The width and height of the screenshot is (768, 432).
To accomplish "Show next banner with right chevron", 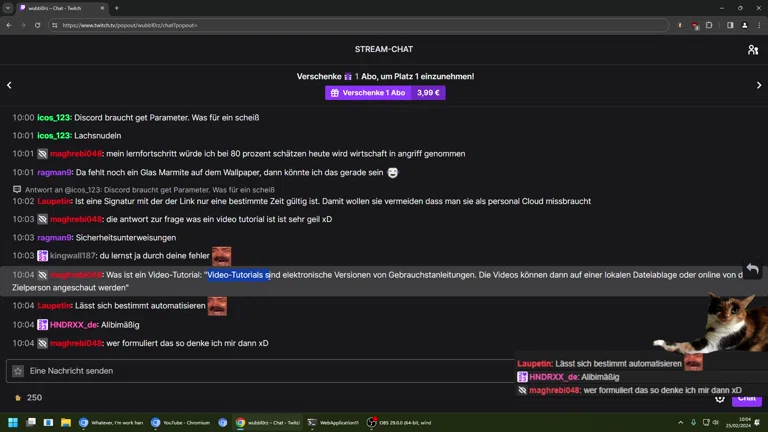I will 759,85.
